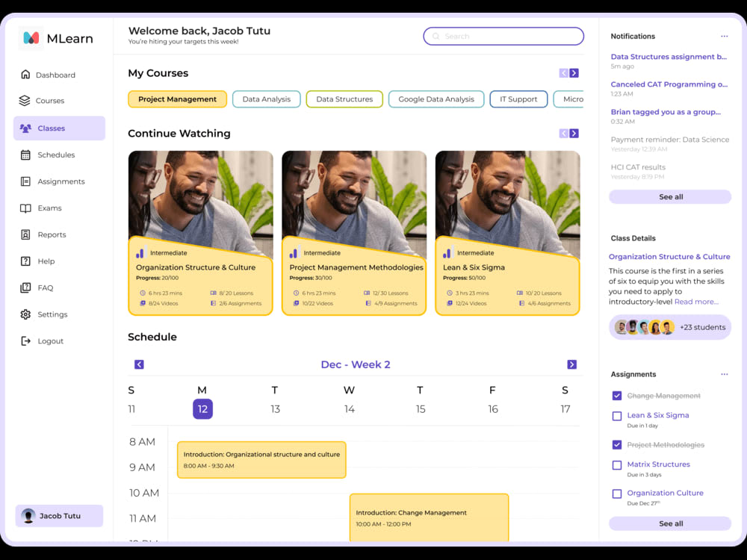Open the Schedules sidebar menu item
This screenshot has width=747, height=560.
(59, 155)
